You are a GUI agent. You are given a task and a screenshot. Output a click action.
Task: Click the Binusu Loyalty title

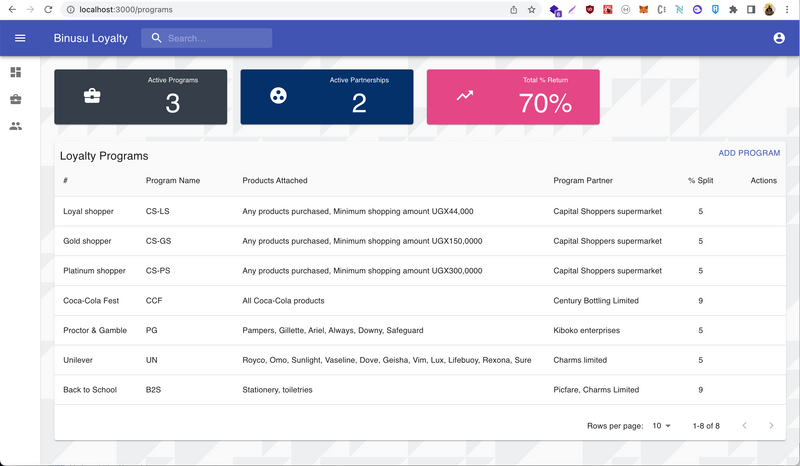[x=91, y=38]
